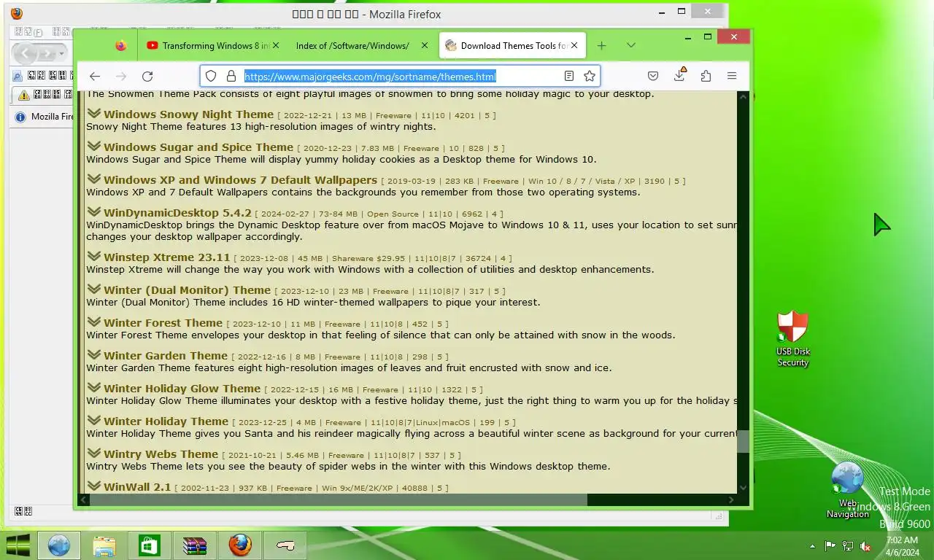List all tabs with the chevron dropdown
This screenshot has height=560, width=934.
pyautogui.click(x=631, y=45)
